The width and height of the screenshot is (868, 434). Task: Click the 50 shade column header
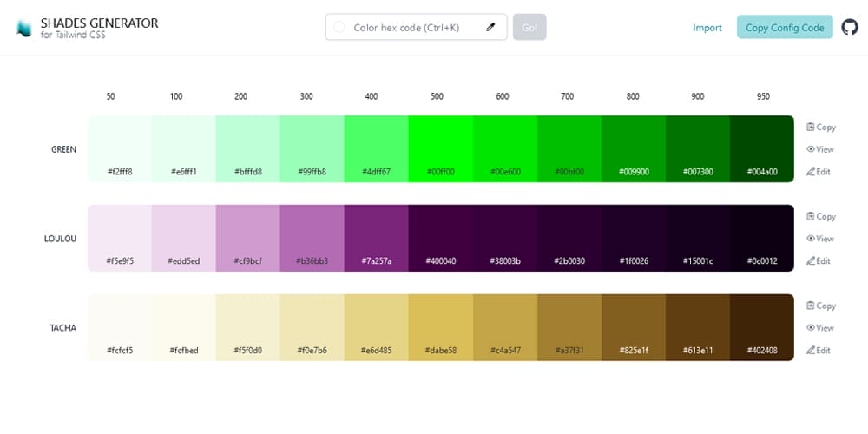[111, 96]
